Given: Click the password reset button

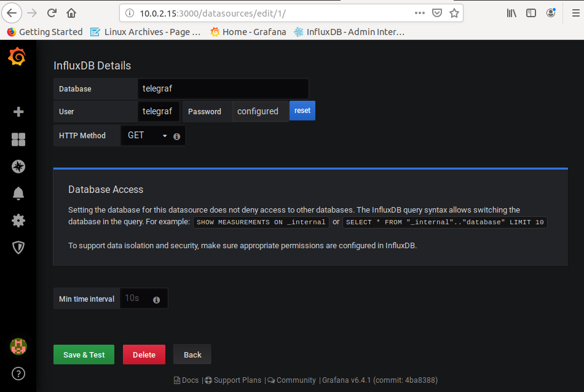Looking at the screenshot, I should [x=302, y=111].
